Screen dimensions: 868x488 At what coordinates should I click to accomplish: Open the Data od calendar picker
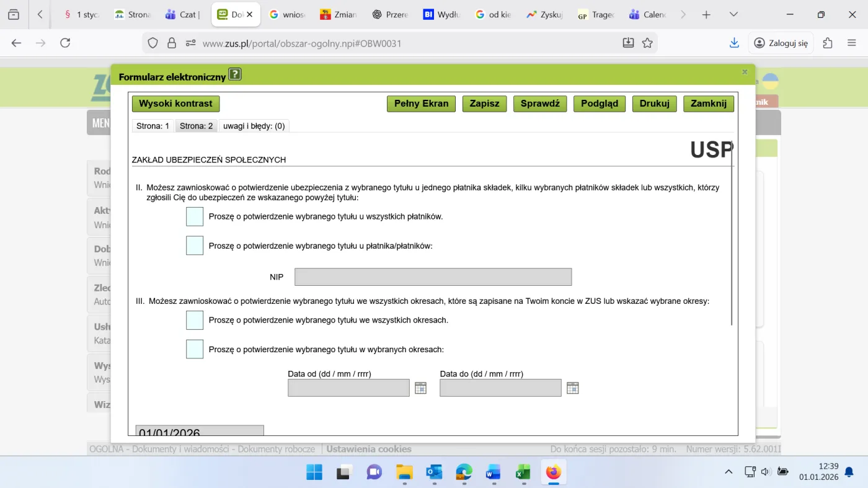point(420,388)
